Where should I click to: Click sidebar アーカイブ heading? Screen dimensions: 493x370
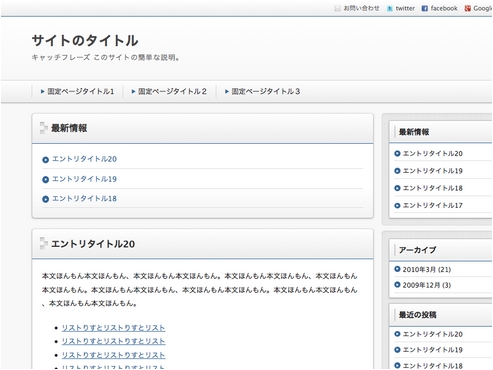(417, 250)
